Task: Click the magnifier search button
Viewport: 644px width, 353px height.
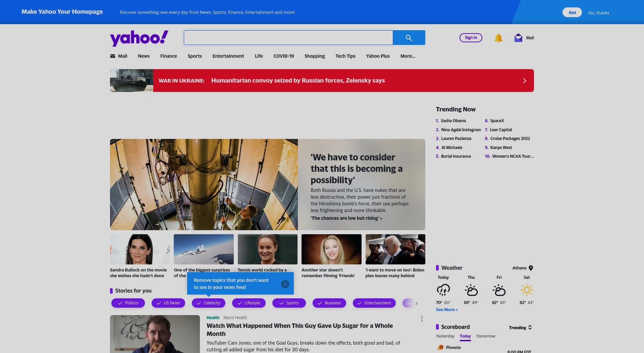Action: (x=409, y=38)
